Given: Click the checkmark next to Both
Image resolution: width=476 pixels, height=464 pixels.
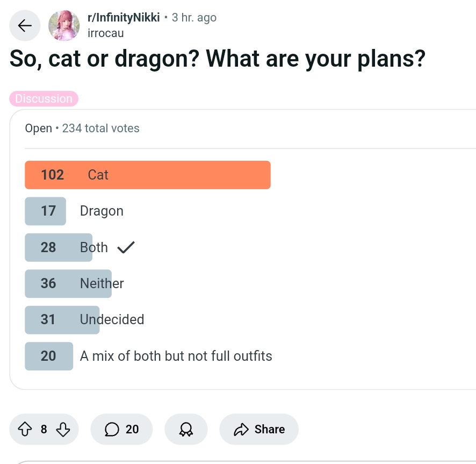Looking at the screenshot, I should pyautogui.click(x=126, y=247).
